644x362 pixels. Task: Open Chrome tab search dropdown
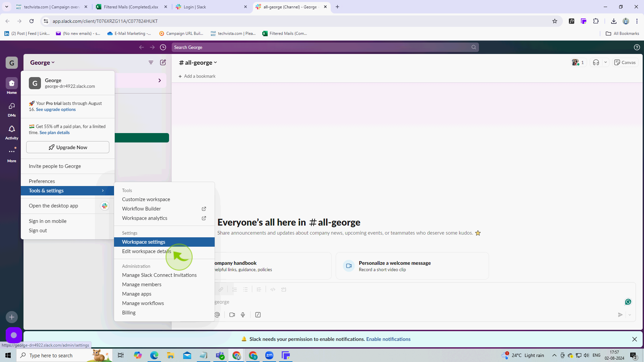click(6, 7)
